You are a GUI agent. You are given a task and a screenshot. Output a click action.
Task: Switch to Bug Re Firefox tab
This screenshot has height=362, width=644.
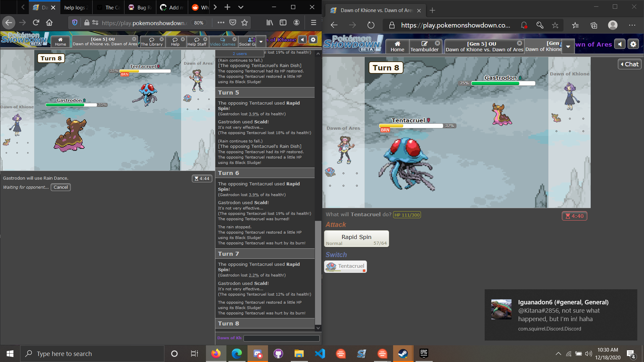[141, 7]
